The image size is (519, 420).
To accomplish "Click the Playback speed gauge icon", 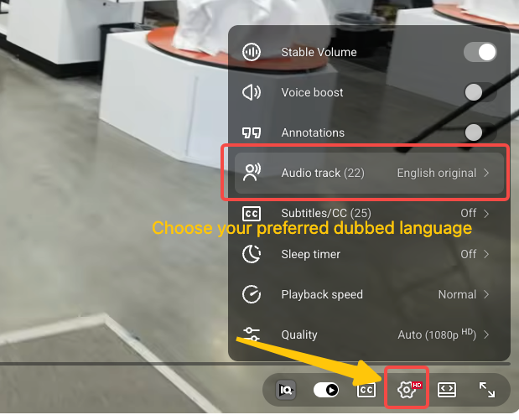I will pyautogui.click(x=252, y=294).
